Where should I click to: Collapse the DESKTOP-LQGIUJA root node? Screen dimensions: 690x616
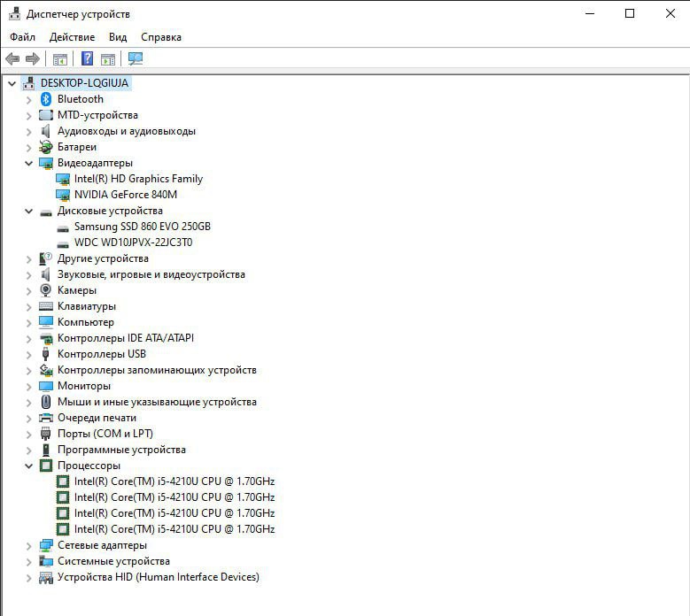12,83
